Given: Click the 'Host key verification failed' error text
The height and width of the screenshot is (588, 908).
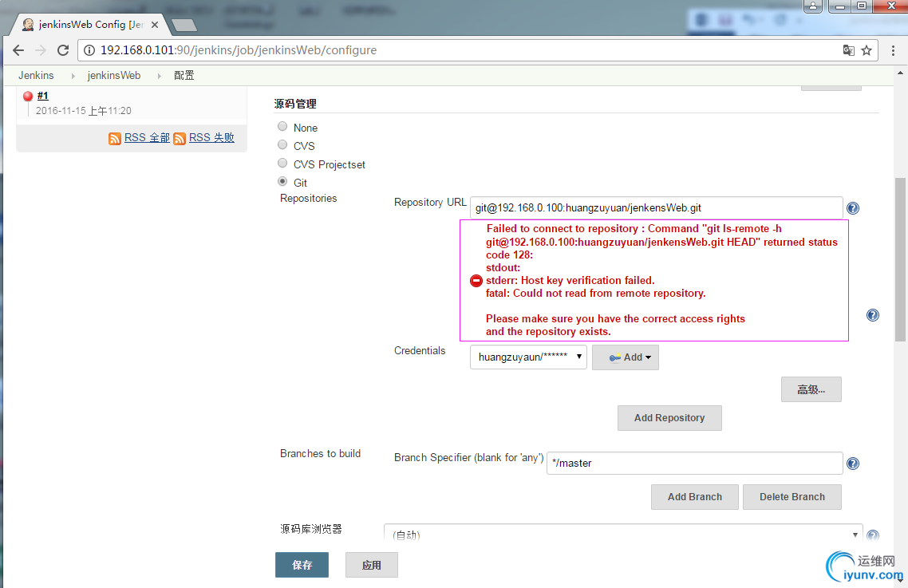Looking at the screenshot, I should coord(588,280).
